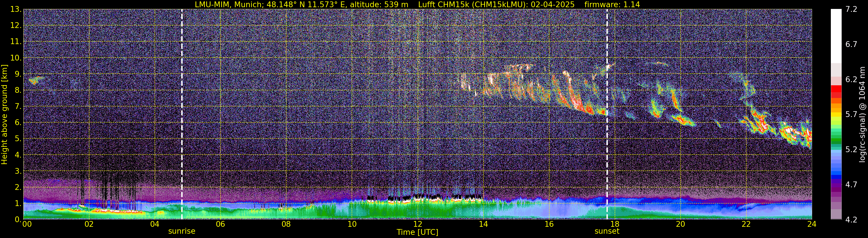Click the time axis tick label 14
The height and width of the screenshot is (238, 868).
tap(483, 224)
